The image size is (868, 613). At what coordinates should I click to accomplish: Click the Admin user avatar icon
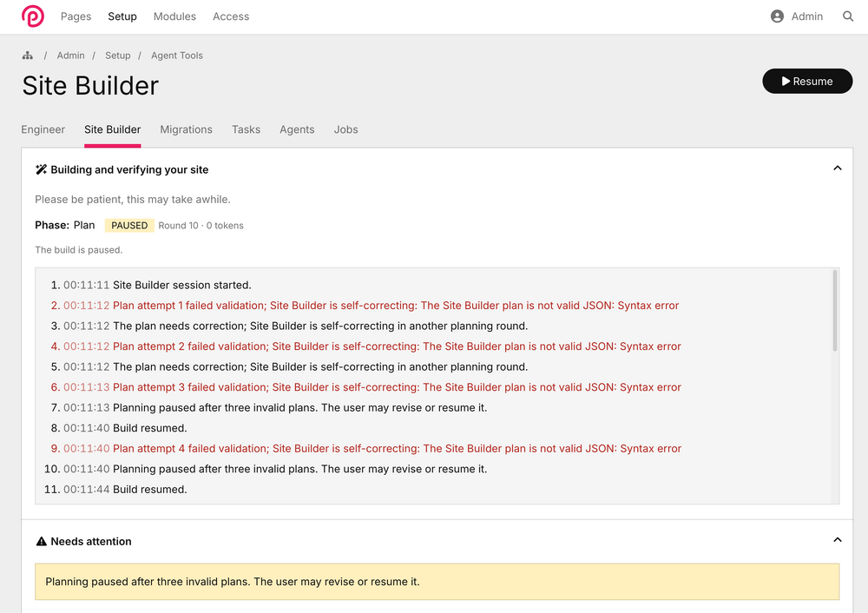click(777, 16)
